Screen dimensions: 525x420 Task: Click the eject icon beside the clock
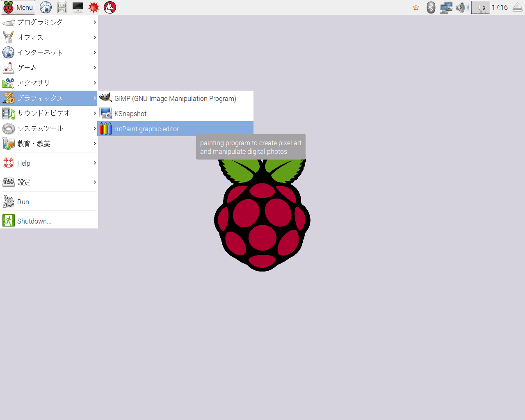[518, 7]
